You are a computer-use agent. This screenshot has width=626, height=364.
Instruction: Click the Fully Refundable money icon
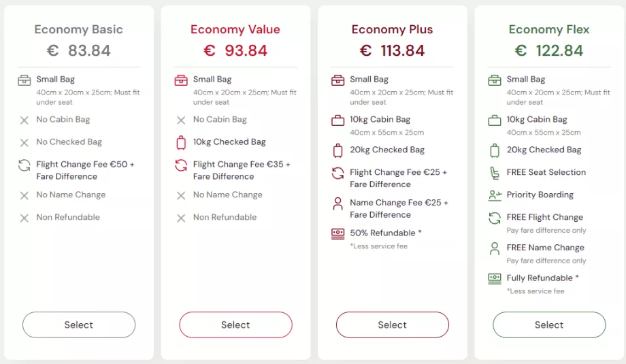[x=495, y=278]
